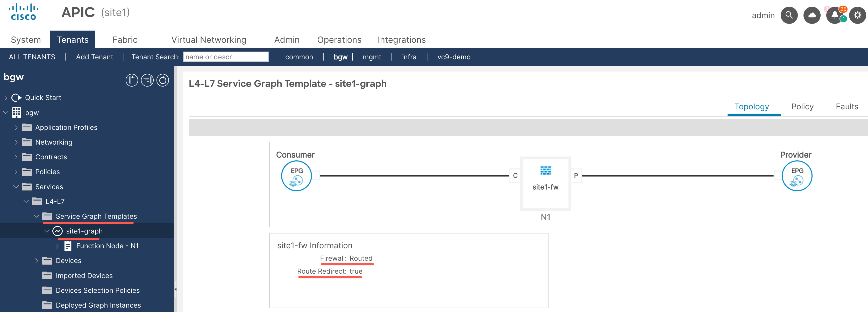The width and height of the screenshot is (868, 312).
Task: Click the ALL TENANTS link
Action: pos(32,57)
